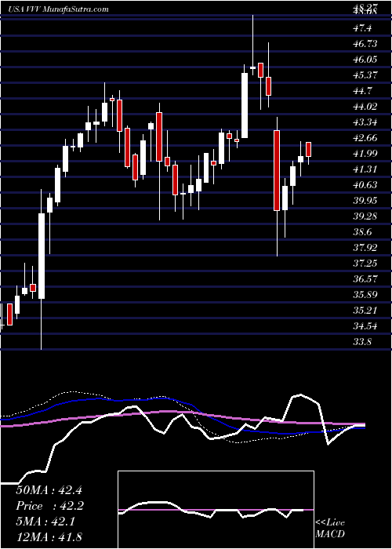The height and width of the screenshot is (549, 392).
Task: Select the 39.95 price axis label
Action: (366, 201)
